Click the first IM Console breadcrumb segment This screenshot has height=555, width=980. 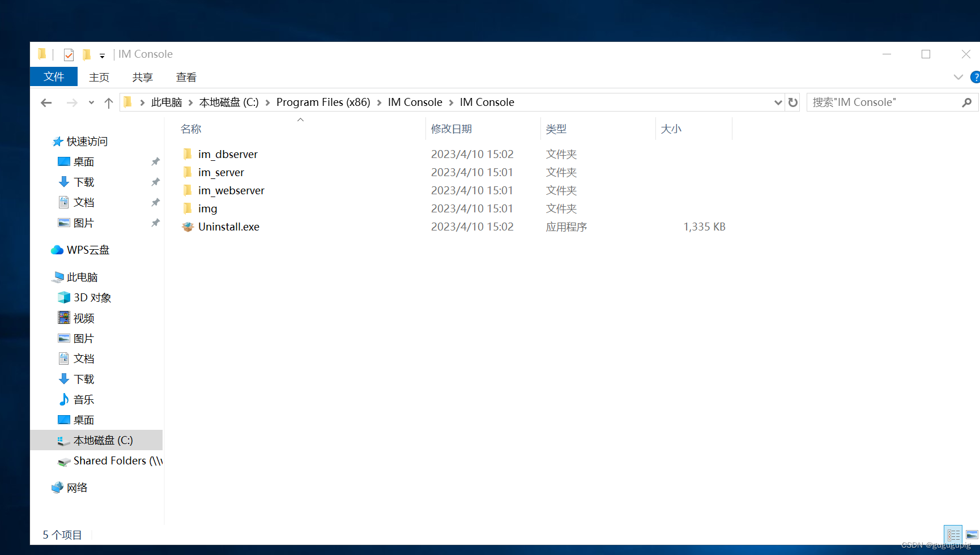click(x=415, y=103)
